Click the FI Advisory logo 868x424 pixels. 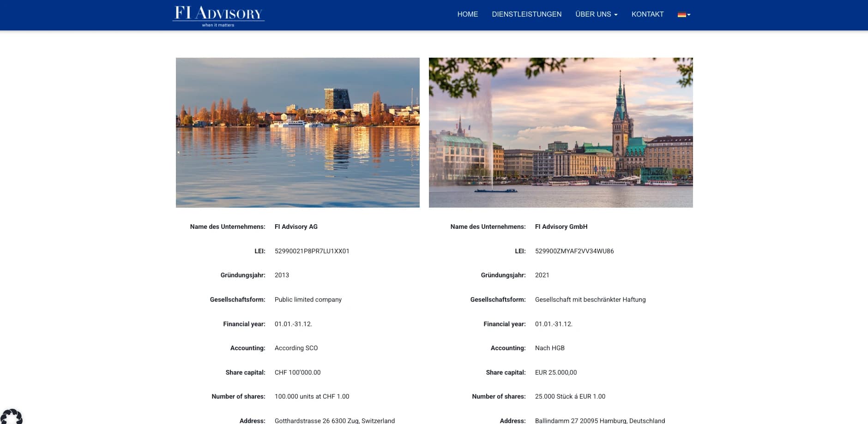[218, 16]
